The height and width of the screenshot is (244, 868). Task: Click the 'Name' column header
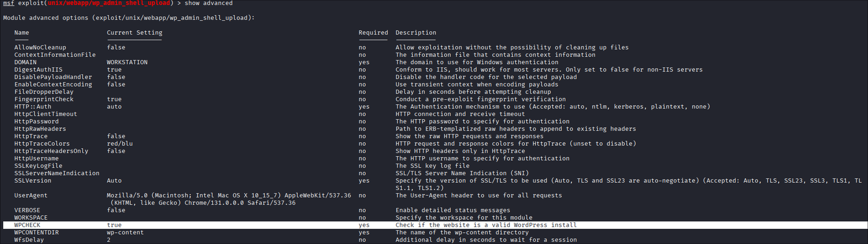pos(22,33)
